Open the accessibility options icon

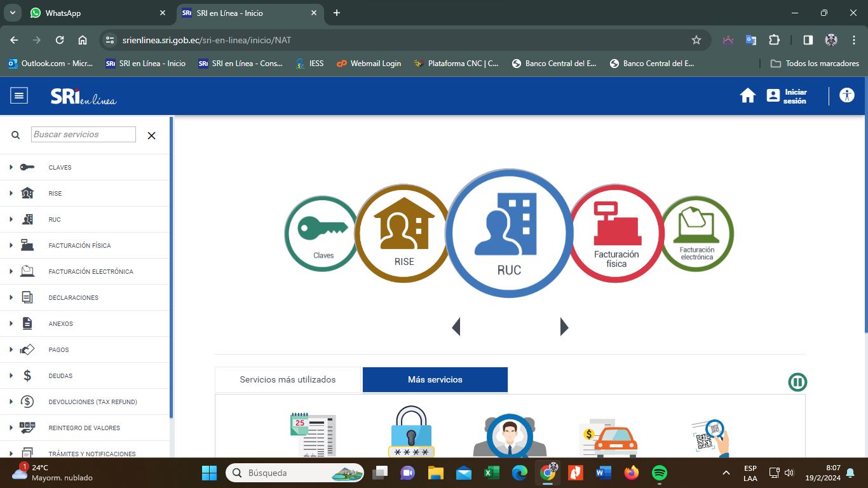(x=846, y=96)
